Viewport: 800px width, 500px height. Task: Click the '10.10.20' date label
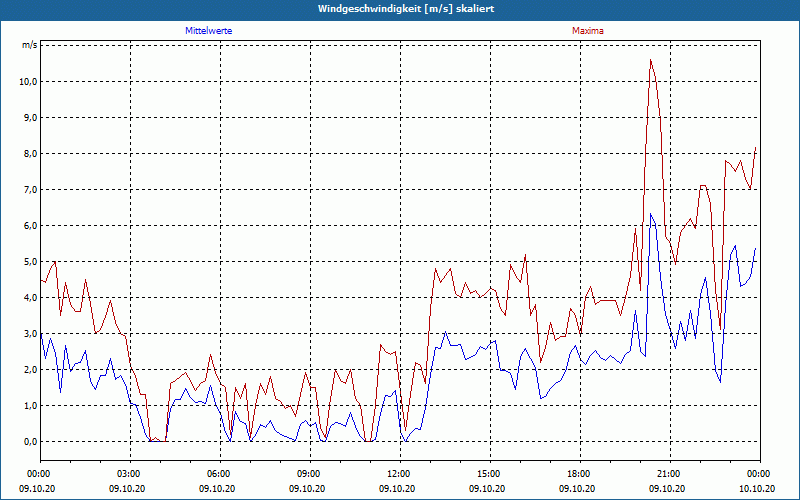(x=757, y=488)
